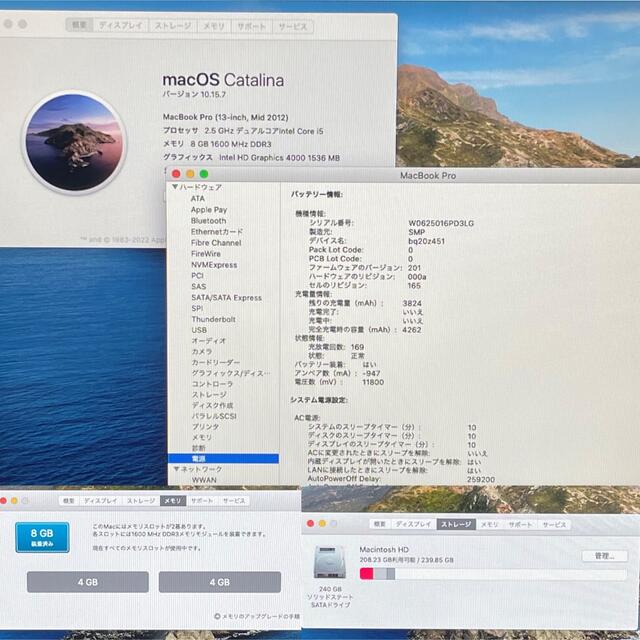The height and width of the screenshot is (640, 640).
Task: Click the macOS Catalina island logo
Action: point(74,142)
